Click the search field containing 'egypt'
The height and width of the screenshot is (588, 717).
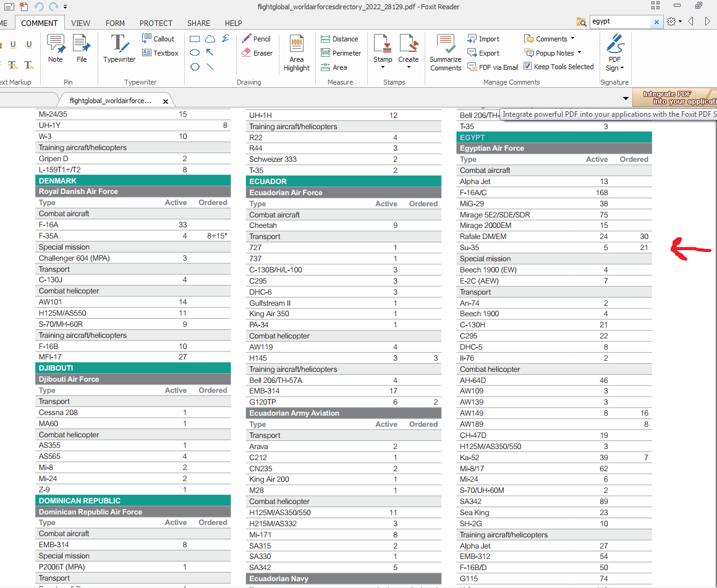coord(620,21)
